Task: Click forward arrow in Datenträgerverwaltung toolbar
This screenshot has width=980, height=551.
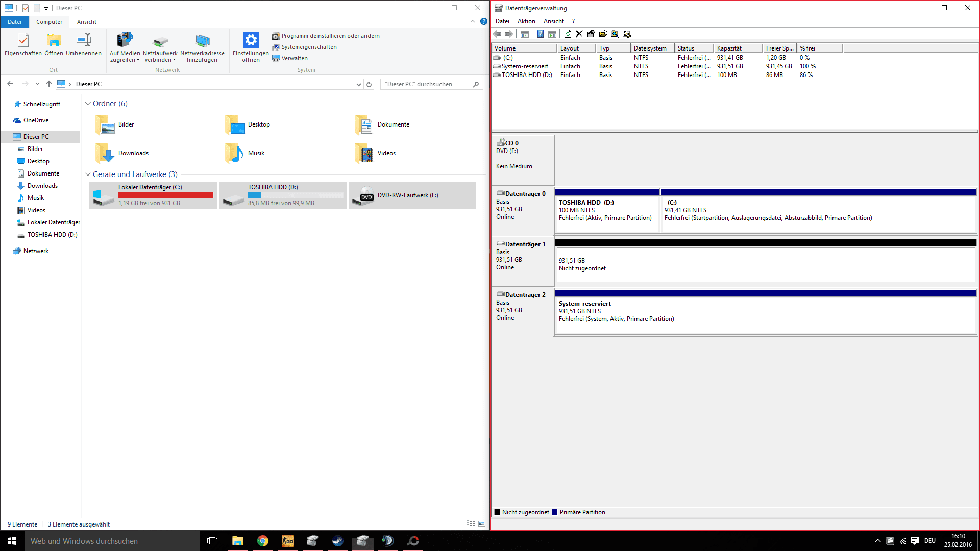Action: click(x=509, y=34)
